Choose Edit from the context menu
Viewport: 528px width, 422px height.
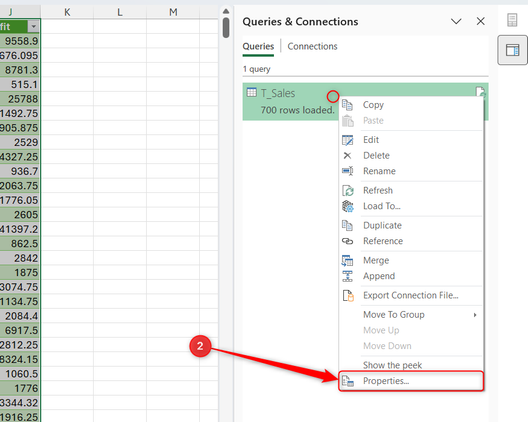click(x=411, y=140)
